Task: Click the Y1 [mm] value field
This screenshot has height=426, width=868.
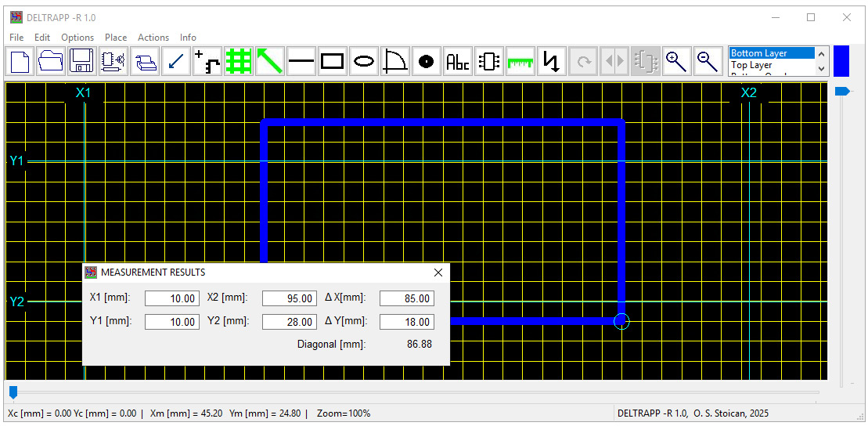Action: coord(172,322)
